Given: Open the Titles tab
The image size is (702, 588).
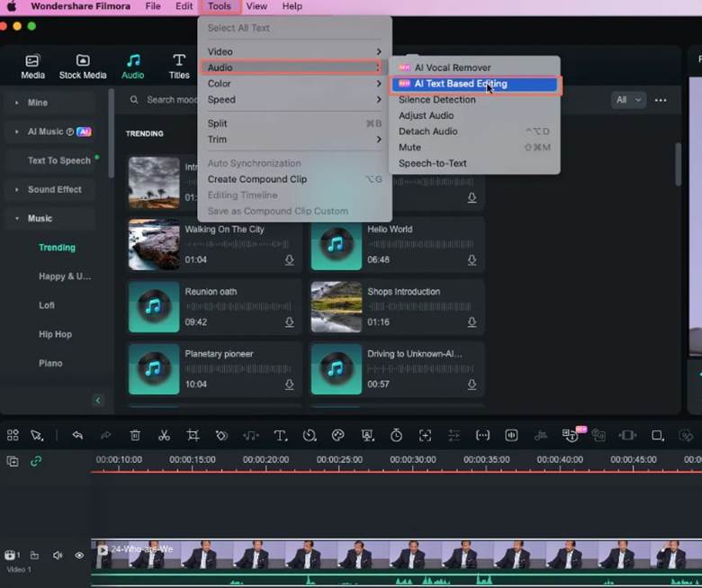Looking at the screenshot, I should point(179,67).
